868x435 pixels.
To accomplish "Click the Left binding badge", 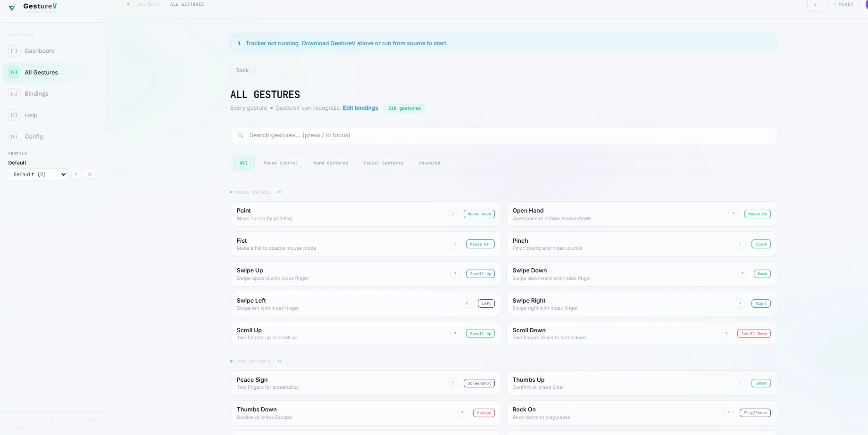I will 486,304.
